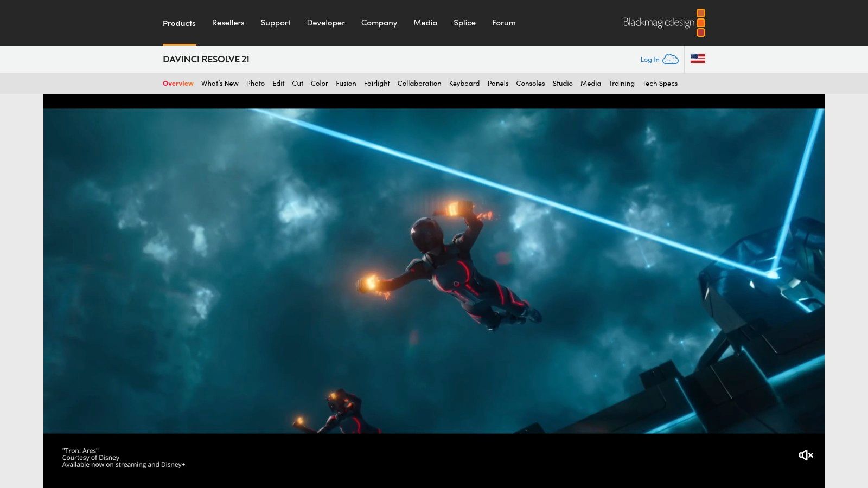Open the Developer section

click(x=326, y=23)
